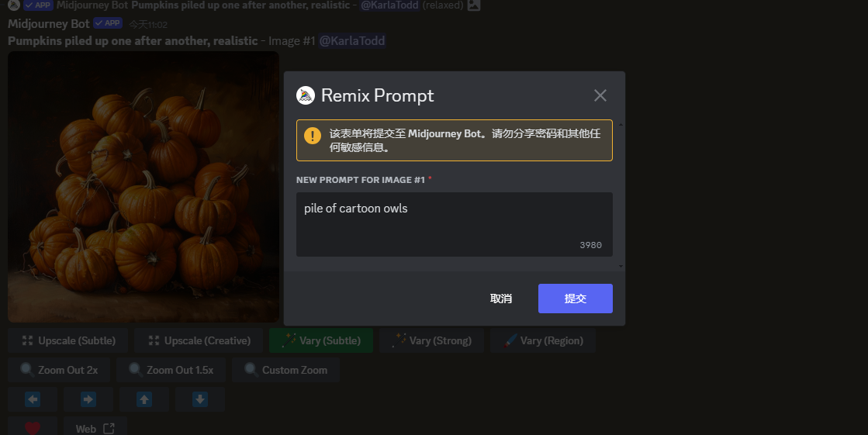868x435 pixels.
Task: Click the pan left arrow button
Action: click(x=33, y=399)
